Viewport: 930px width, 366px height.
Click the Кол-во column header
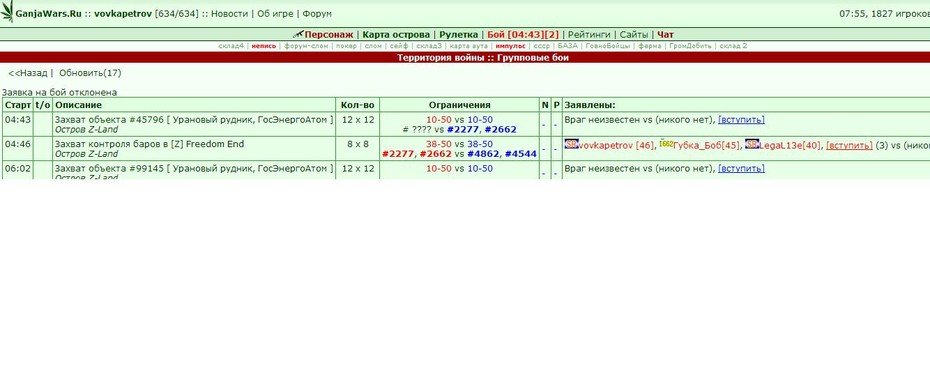click(358, 105)
